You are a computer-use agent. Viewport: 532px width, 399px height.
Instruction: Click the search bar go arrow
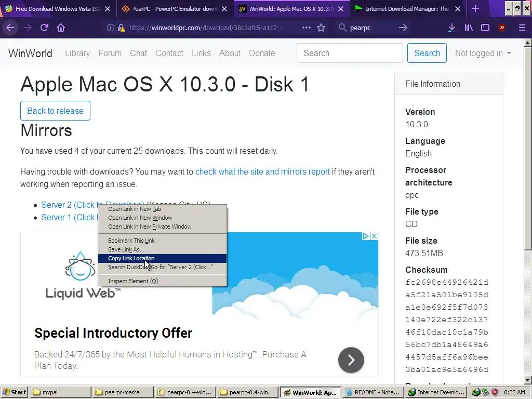point(403,28)
